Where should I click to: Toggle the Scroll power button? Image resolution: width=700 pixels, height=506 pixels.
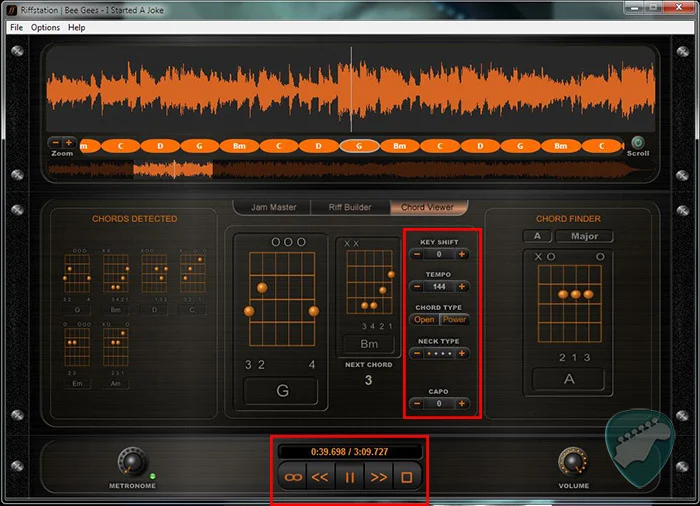tap(638, 142)
